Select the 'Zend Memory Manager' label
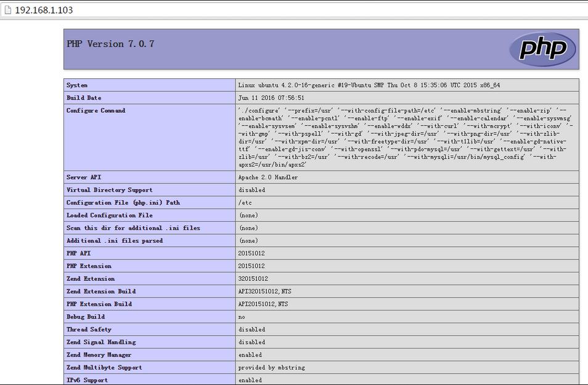Viewport: 588px width, 385px height. pos(99,355)
